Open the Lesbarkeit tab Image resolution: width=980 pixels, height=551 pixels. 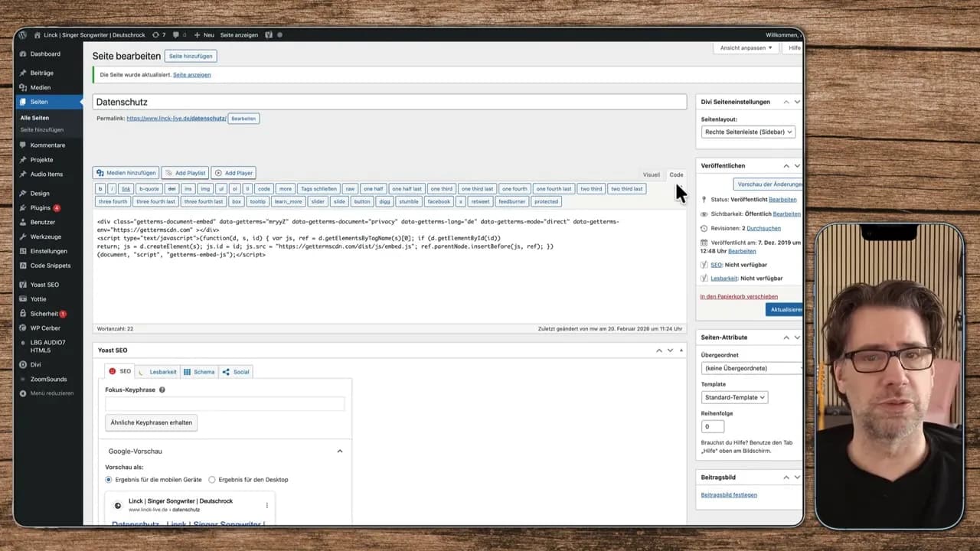point(158,372)
